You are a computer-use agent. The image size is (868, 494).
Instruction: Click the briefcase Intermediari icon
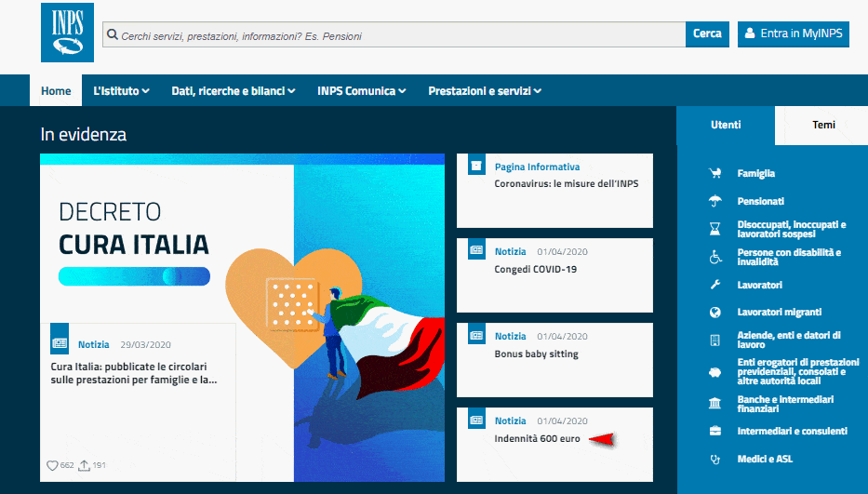[715, 431]
